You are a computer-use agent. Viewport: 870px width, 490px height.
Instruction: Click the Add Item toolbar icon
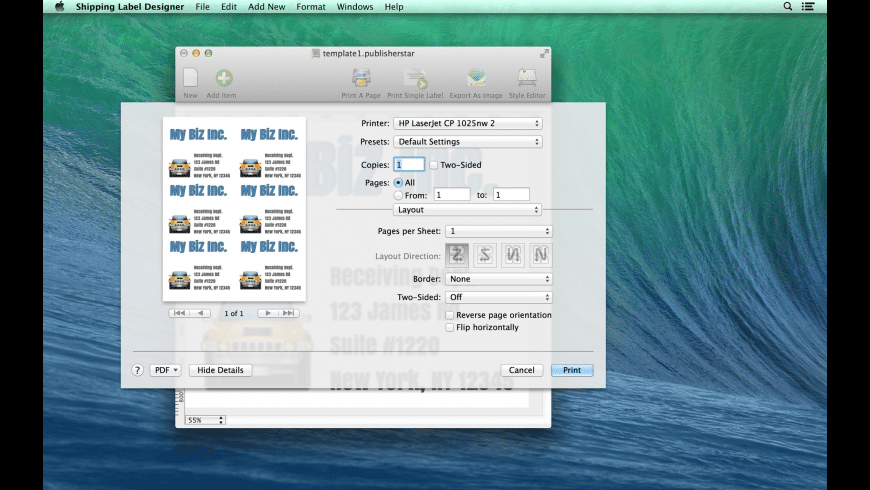(224, 78)
